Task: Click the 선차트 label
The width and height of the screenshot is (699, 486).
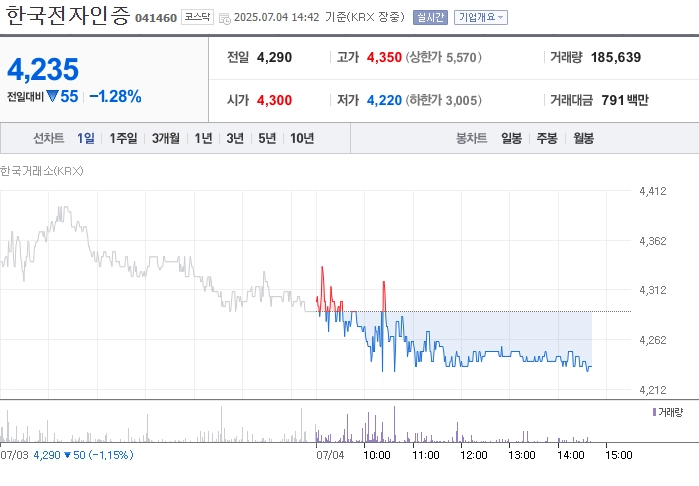Action: coord(49,138)
